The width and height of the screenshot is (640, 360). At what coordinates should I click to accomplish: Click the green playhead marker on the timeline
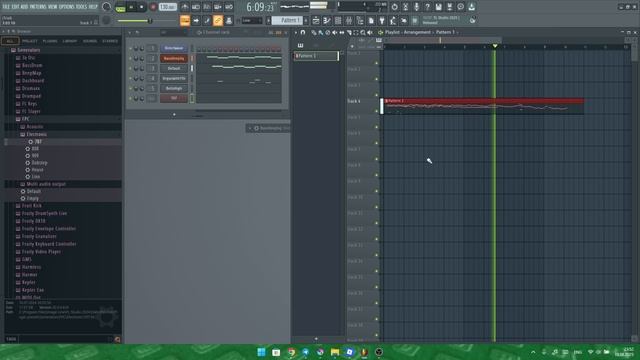point(495,46)
